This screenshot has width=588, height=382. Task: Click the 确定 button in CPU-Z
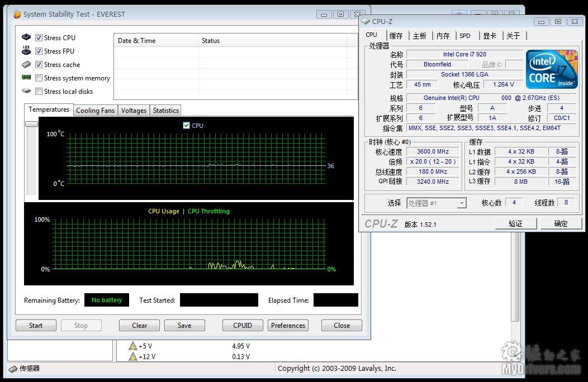(561, 223)
